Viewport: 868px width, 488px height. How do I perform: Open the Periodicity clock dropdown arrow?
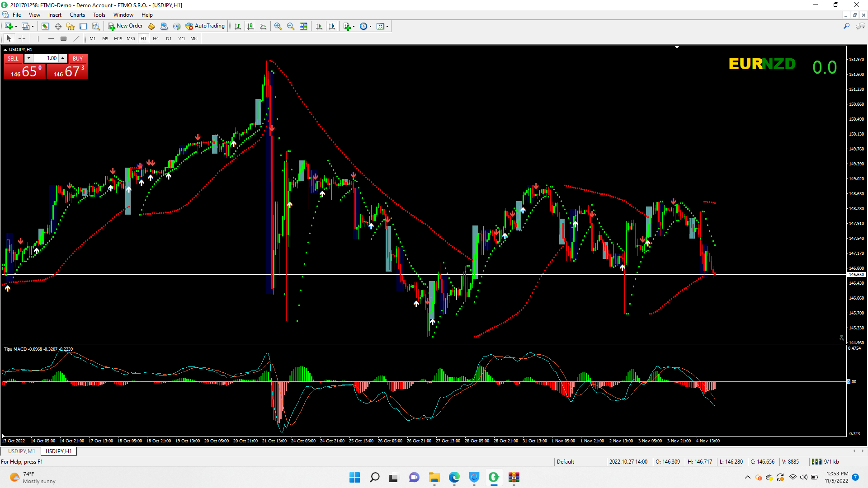[371, 26]
